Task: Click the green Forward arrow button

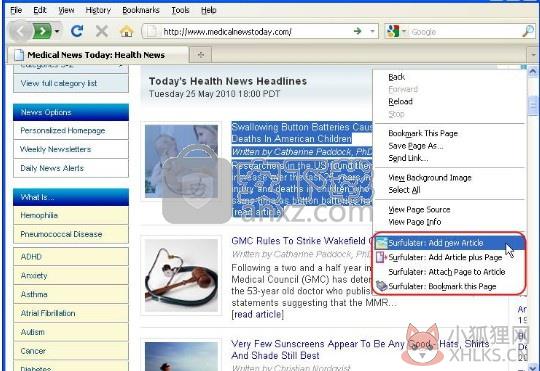Action: click(x=42, y=32)
